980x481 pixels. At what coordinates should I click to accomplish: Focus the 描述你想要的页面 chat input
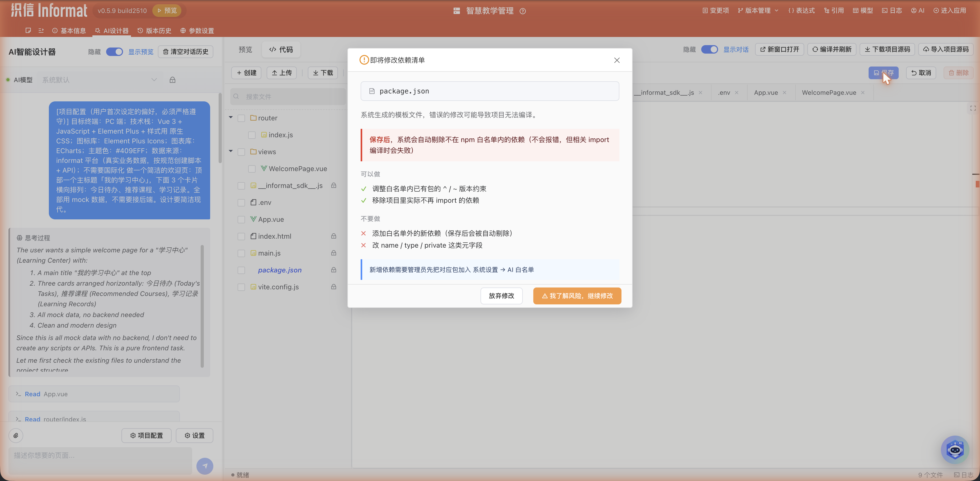click(100, 460)
